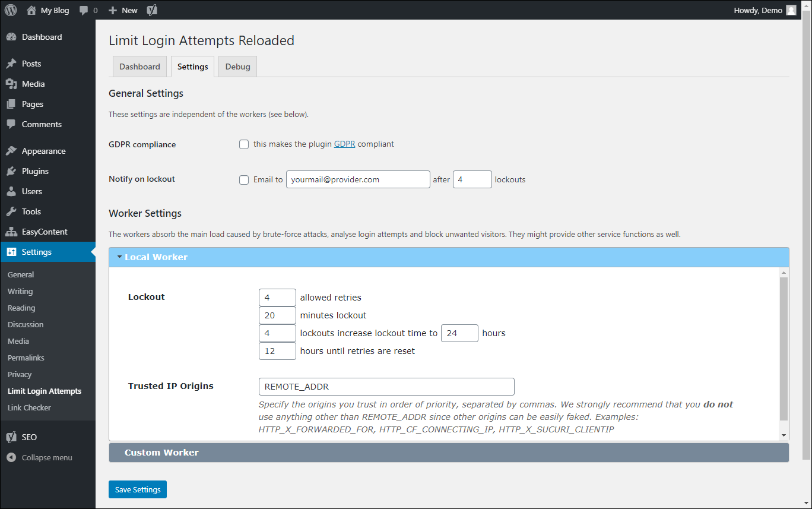Viewport: 812px width, 509px height.
Task: Enable the GDPR compliance checkbox
Action: (x=244, y=144)
